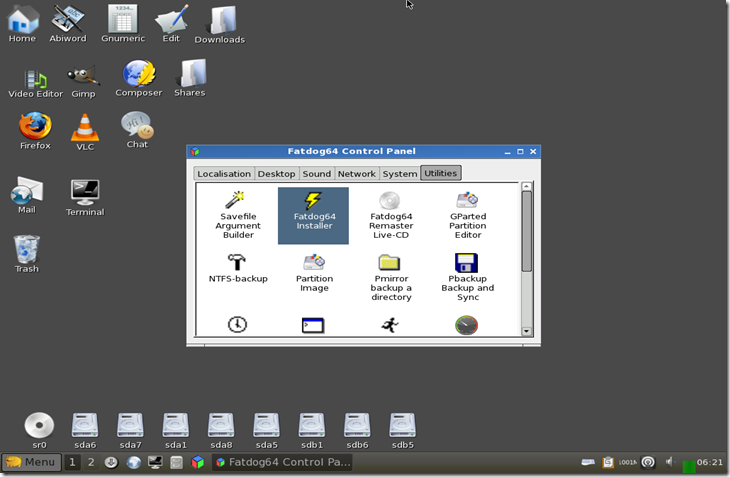Switch to the Desktop tab
Viewport: 730px width, 477px height.
[x=276, y=174]
